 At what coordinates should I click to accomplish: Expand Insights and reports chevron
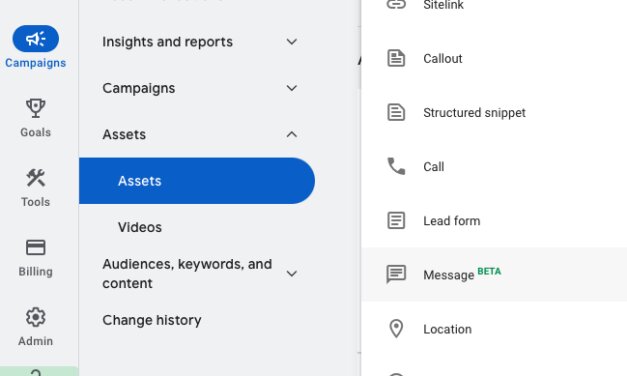click(292, 42)
